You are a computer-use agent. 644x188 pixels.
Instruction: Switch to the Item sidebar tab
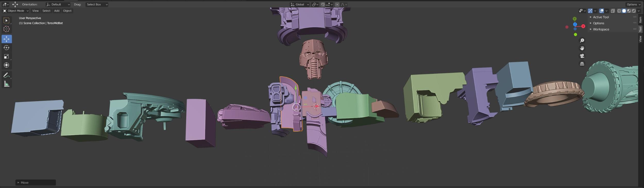point(640,20)
